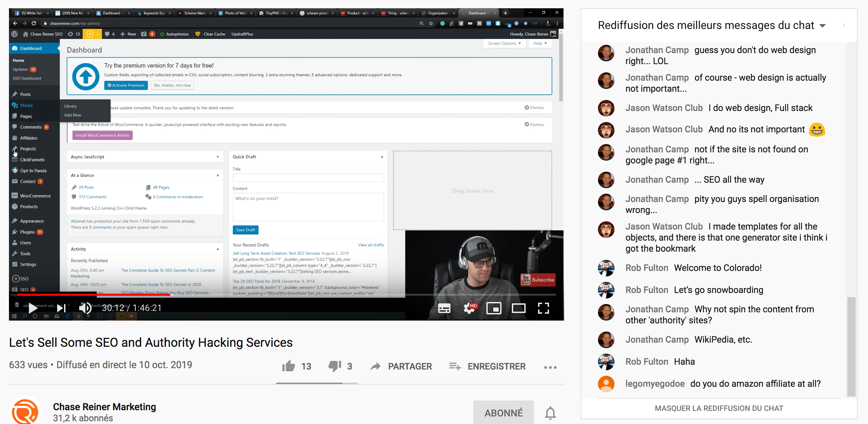Click legomyegodoe's orange avatar in chat

[606, 384]
